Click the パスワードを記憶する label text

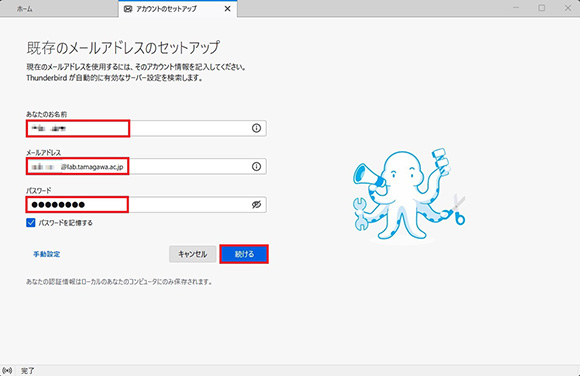tap(65, 223)
